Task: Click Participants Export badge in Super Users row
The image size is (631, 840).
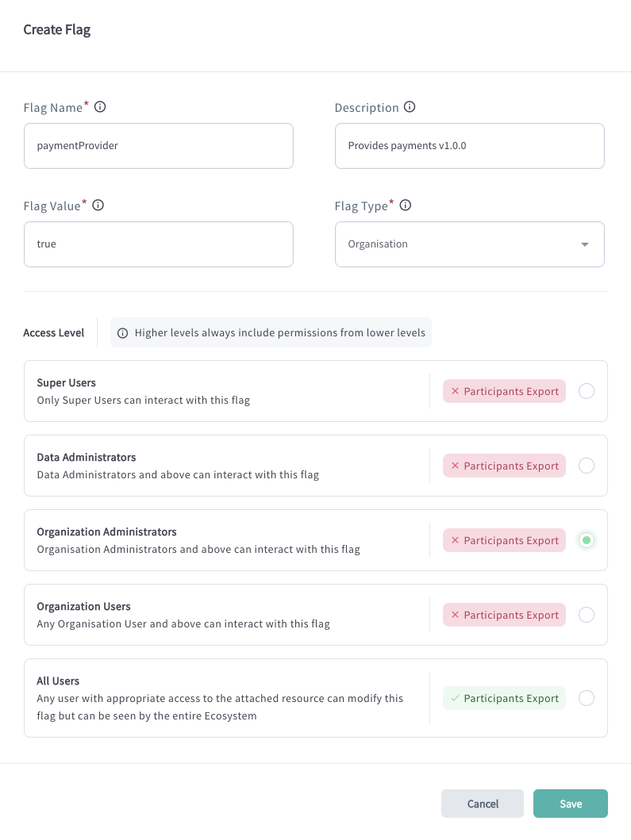Action: 504,391
